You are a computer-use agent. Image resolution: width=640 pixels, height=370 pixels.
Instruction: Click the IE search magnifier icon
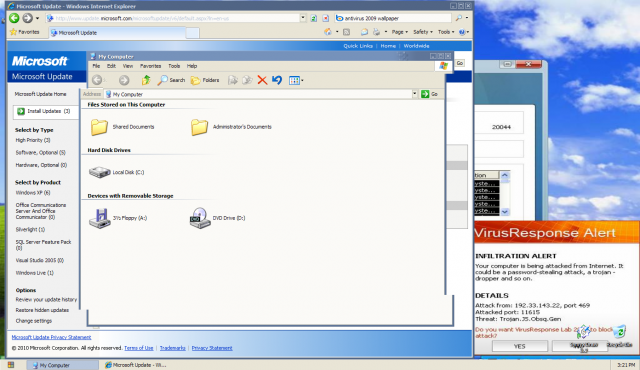coord(459,18)
